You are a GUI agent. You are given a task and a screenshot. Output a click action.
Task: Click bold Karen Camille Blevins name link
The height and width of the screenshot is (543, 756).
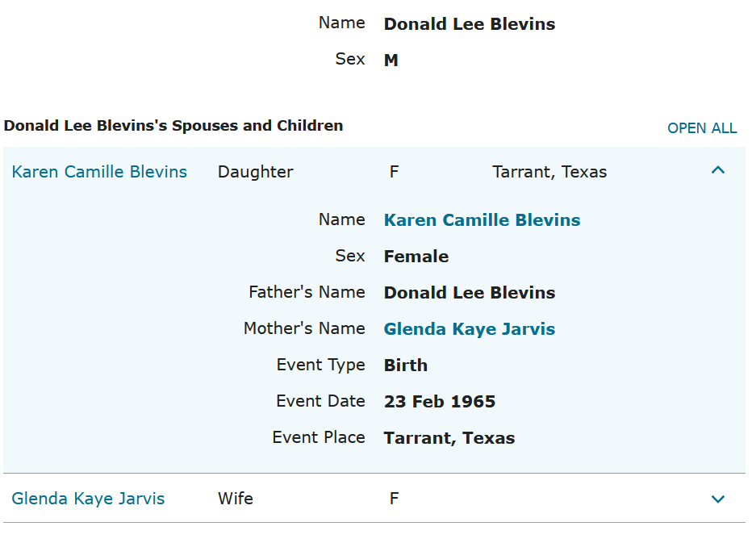pos(482,220)
